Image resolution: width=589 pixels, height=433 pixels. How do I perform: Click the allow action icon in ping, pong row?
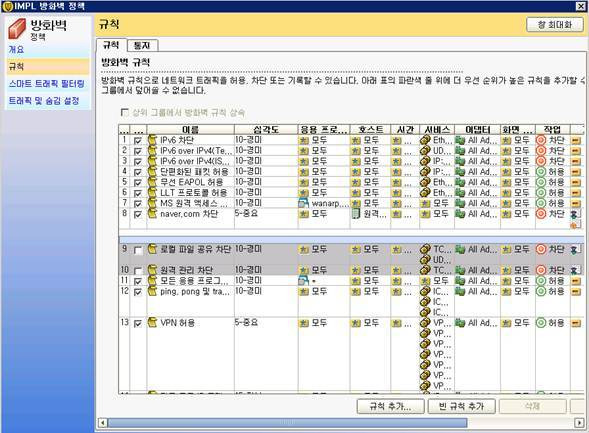click(x=541, y=291)
